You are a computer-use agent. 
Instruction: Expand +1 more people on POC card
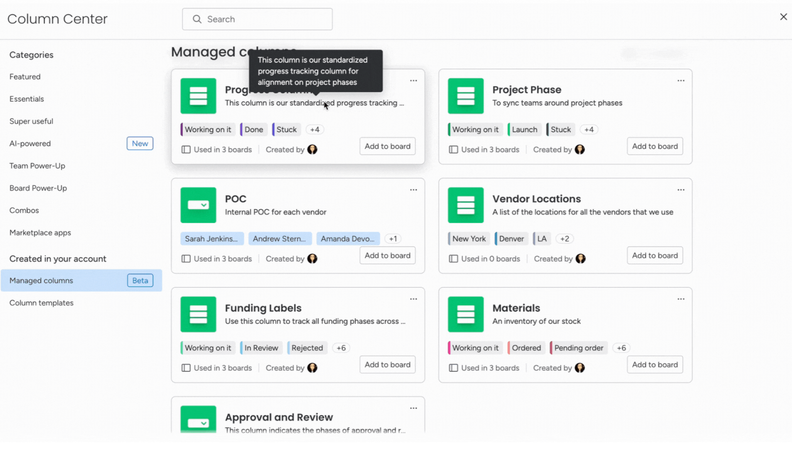[x=393, y=238]
